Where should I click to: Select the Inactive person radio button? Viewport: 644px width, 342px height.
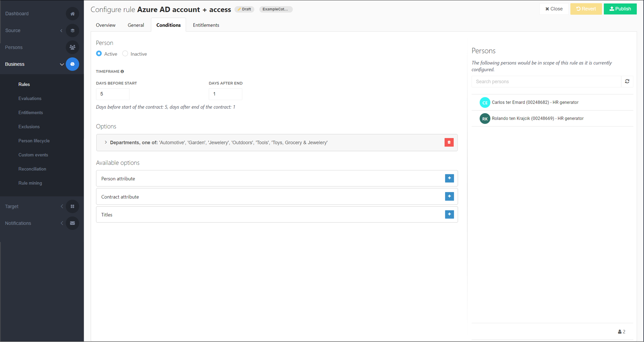coord(125,54)
